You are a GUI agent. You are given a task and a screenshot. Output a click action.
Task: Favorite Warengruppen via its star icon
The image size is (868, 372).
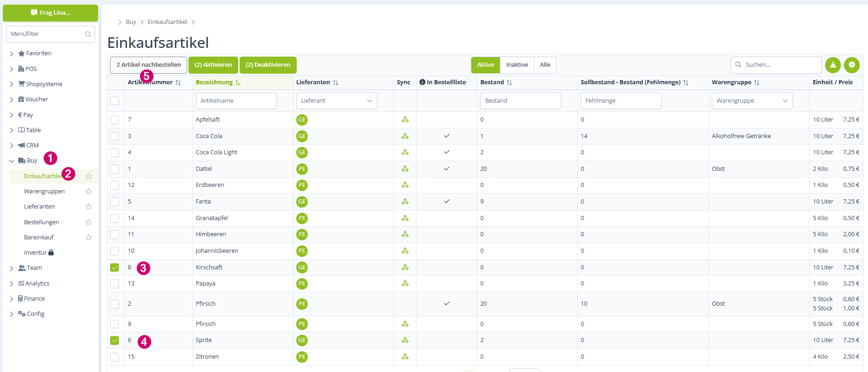coord(88,191)
